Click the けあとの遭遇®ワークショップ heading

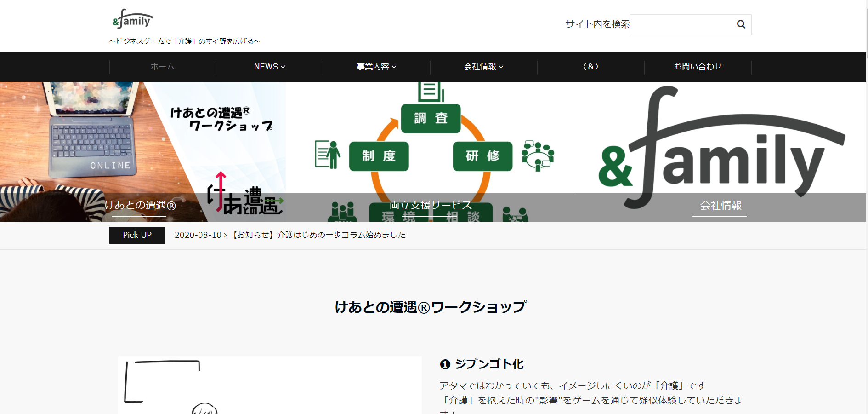click(x=431, y=307)
